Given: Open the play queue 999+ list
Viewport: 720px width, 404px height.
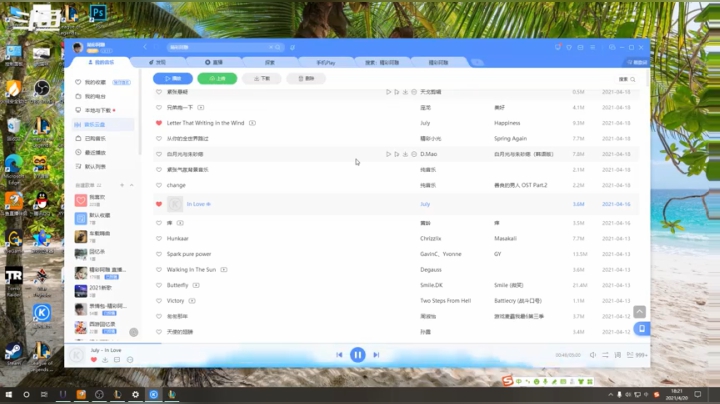Looking at the screenshot, I should coord(637,355).
